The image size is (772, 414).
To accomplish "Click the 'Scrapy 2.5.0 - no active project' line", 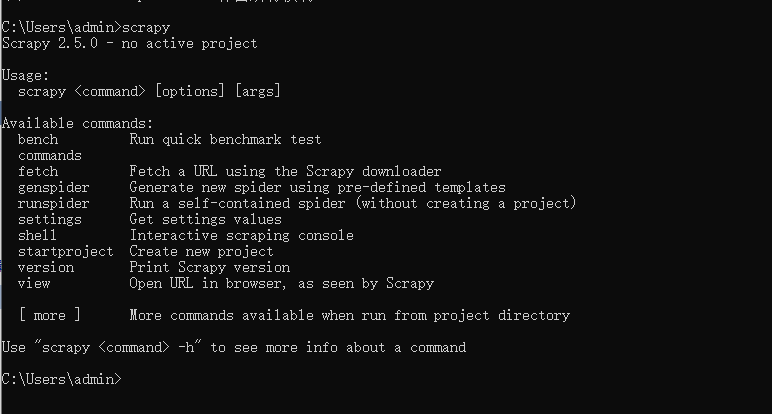I will pyautogui.click(x=129, y=43).
